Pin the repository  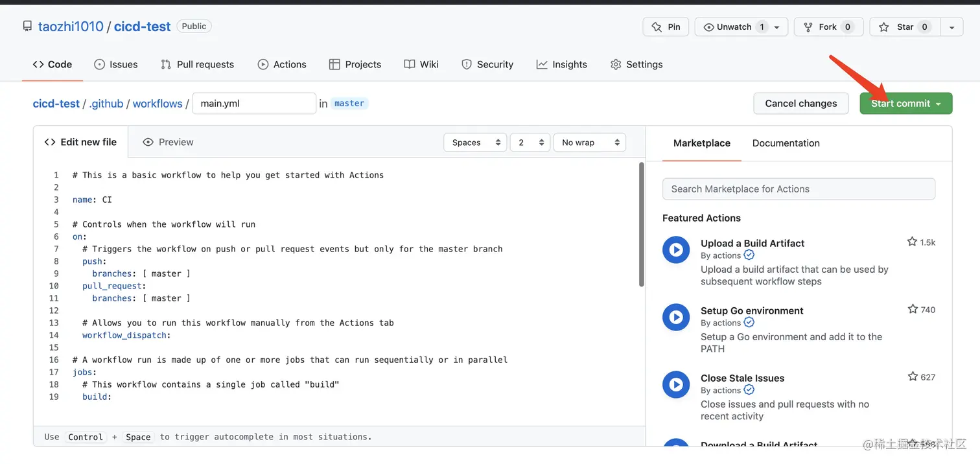pyautogui.click(x=666, y=27)
